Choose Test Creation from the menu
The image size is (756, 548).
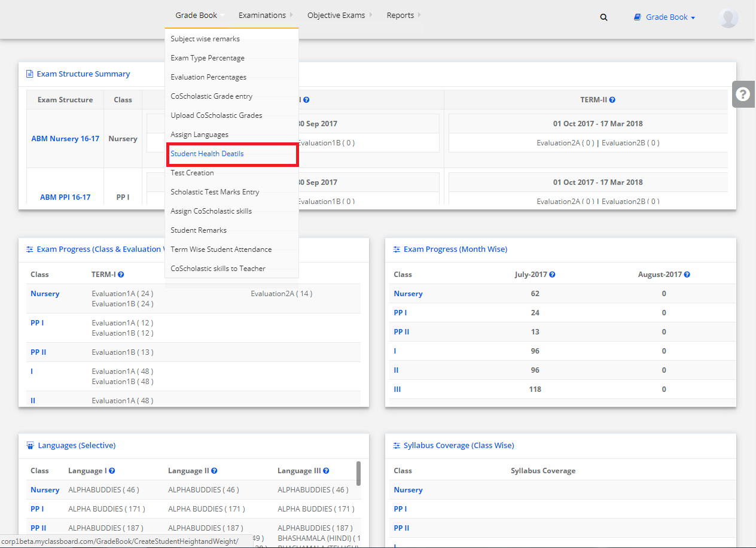pyautogui.click(x=192, y=173)
